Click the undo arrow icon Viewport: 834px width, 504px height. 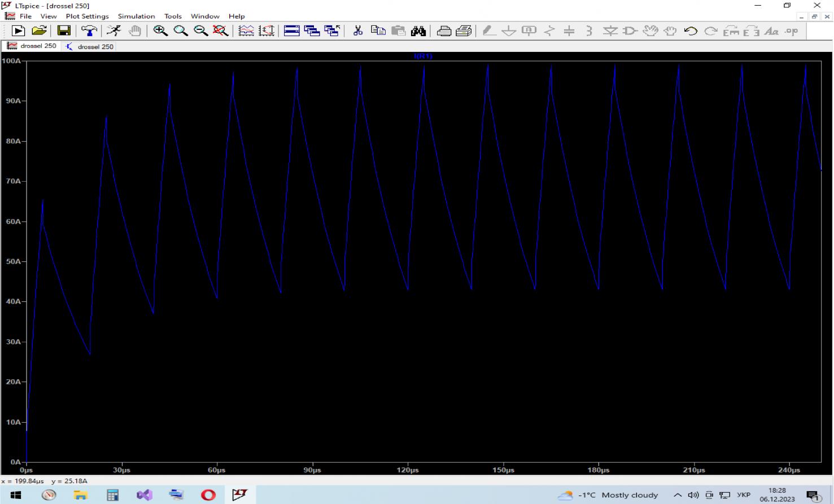[x=690, y=31]
